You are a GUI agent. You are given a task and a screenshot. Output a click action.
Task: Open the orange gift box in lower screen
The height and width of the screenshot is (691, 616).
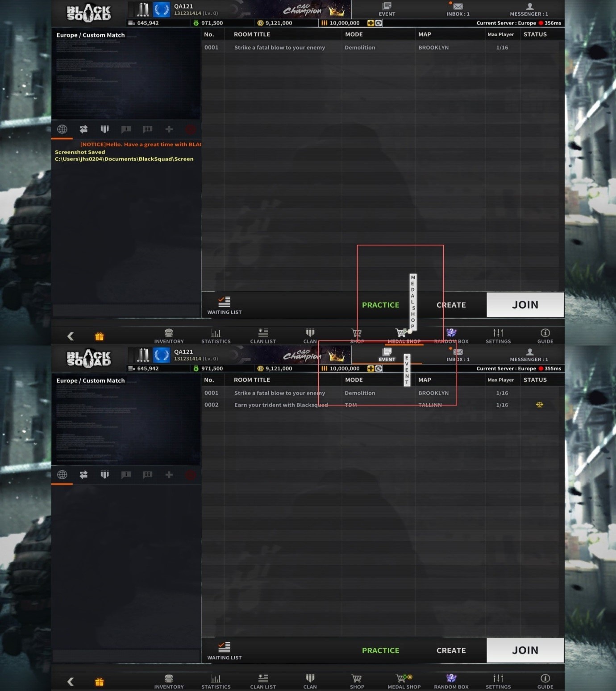click(99, 682)
